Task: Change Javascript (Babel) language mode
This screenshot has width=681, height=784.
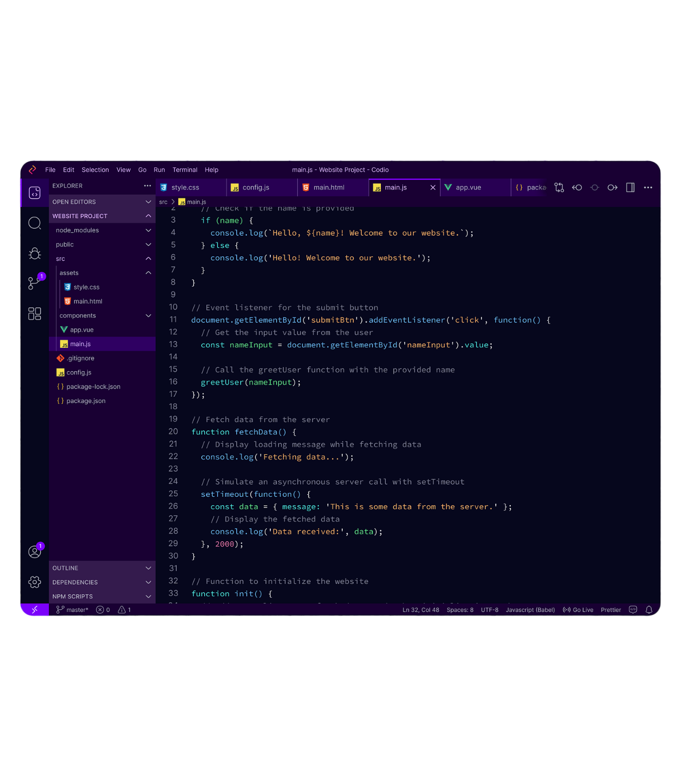Action: pos(530,610)
